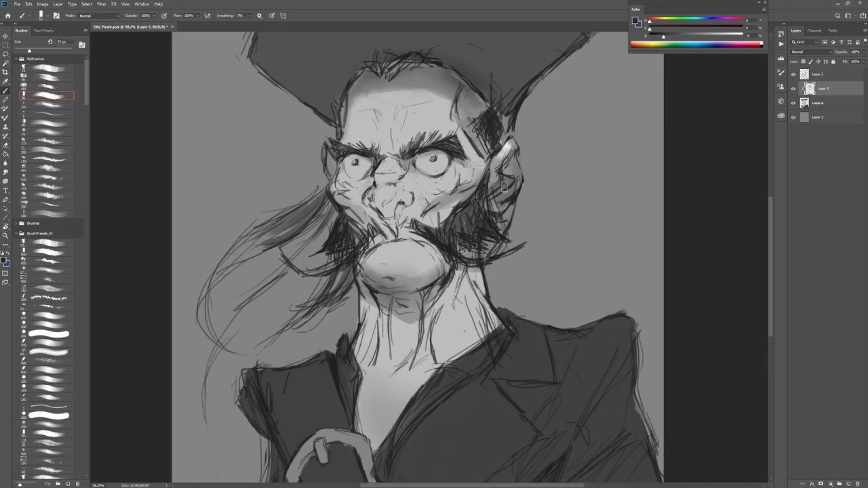The width and height of the screenshot is (868, 488).
Task: Toggle lock all padlock icon
Action: [x=833, y=62]
